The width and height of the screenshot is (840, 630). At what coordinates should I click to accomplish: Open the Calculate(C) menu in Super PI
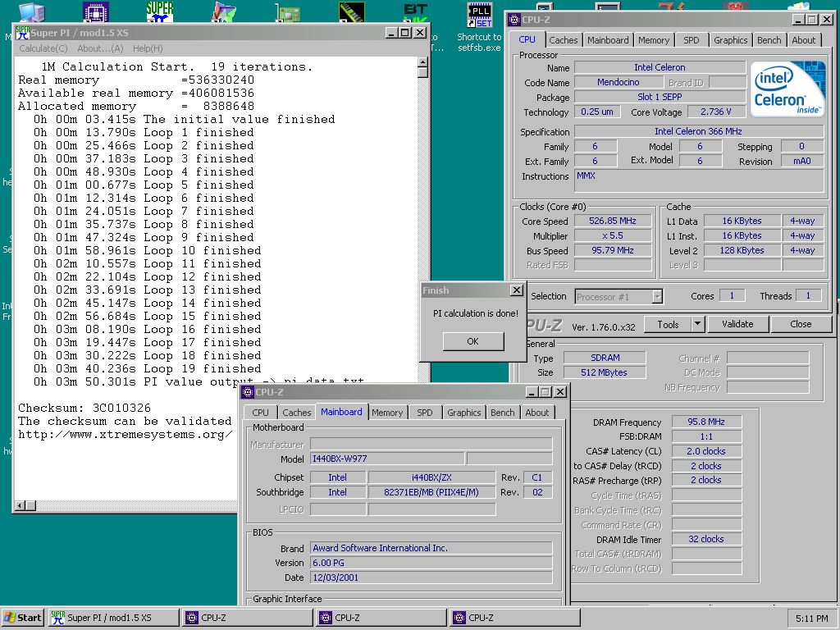[x=43, y=48]
